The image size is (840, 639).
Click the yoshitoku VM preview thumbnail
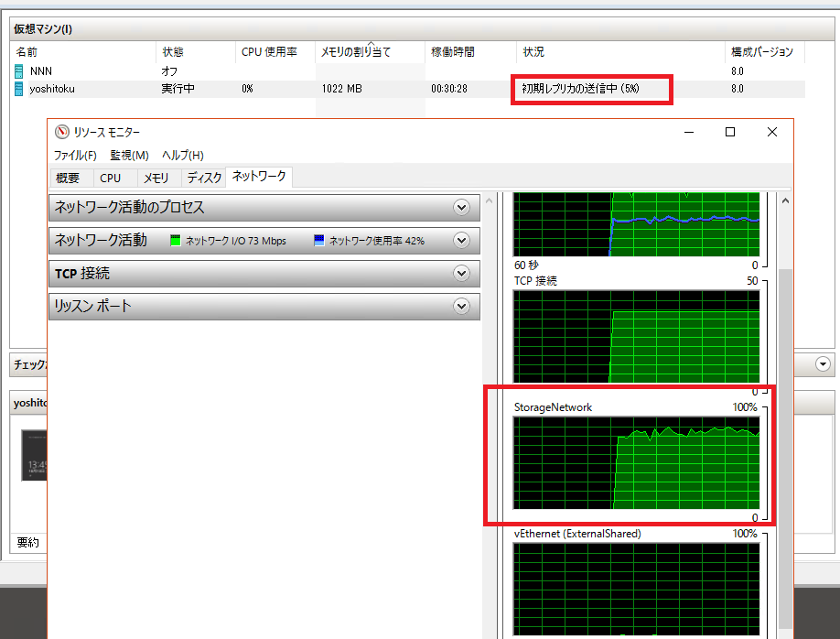[x=34, y=455]
